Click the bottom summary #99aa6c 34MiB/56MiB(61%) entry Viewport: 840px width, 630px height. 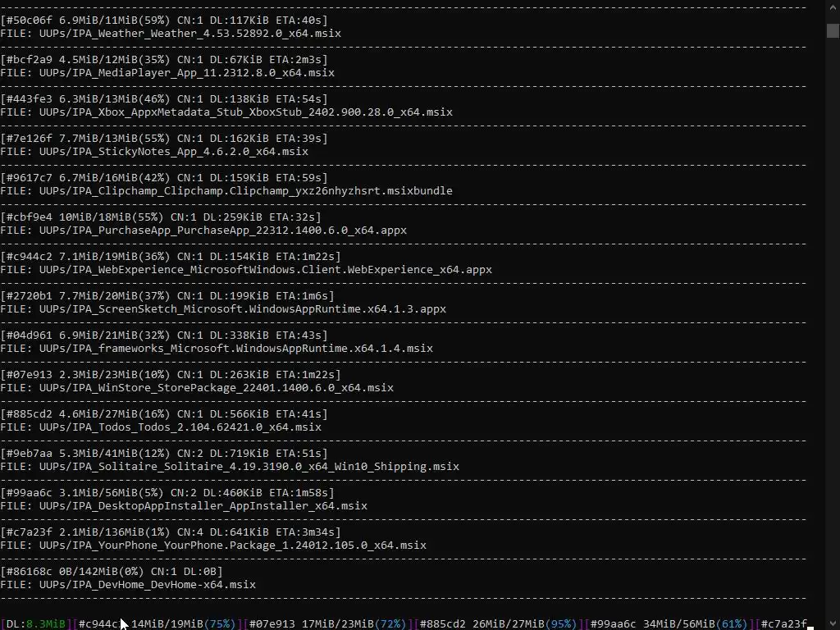coord(669,624)
